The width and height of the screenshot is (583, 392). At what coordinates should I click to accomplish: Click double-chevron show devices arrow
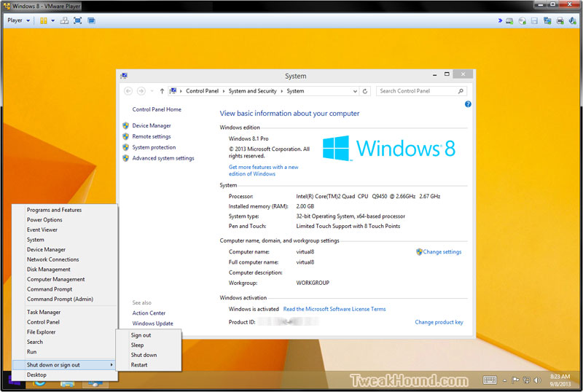point(500,21)
